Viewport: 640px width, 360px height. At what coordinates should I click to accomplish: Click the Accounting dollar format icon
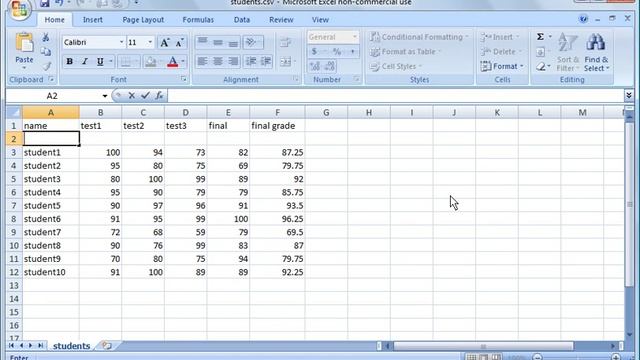tap(314, 52)
